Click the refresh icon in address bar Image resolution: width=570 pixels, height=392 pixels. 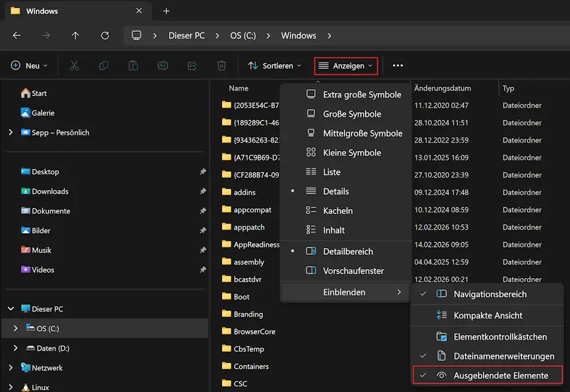[104, 35]
